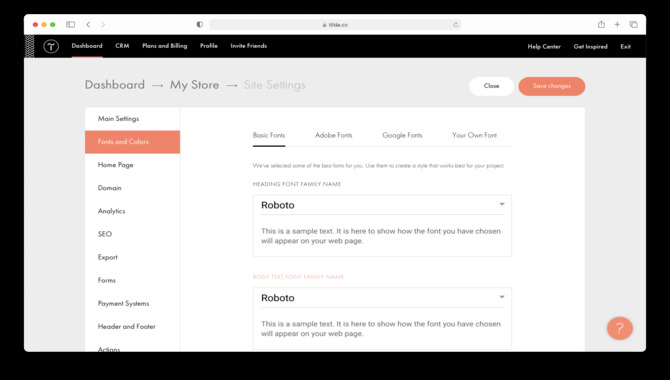Open Heading font Roboto dropdown
This screenshot has height=380, width=670.
(382, 205)
